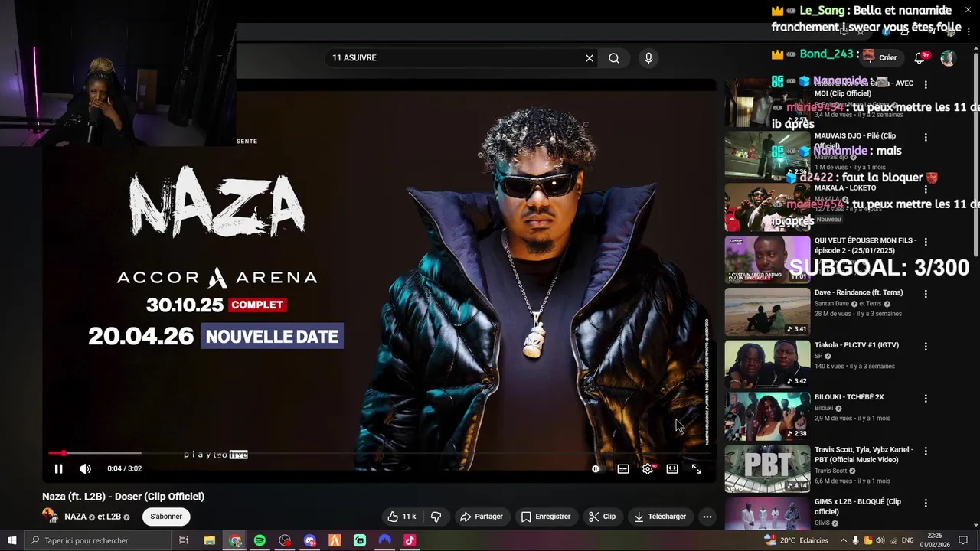This screenshot has width=980, height=551.
Task: Open the Travis Scott PBT thumbnail
Action: pyautogui.click(x=767, y=468)
